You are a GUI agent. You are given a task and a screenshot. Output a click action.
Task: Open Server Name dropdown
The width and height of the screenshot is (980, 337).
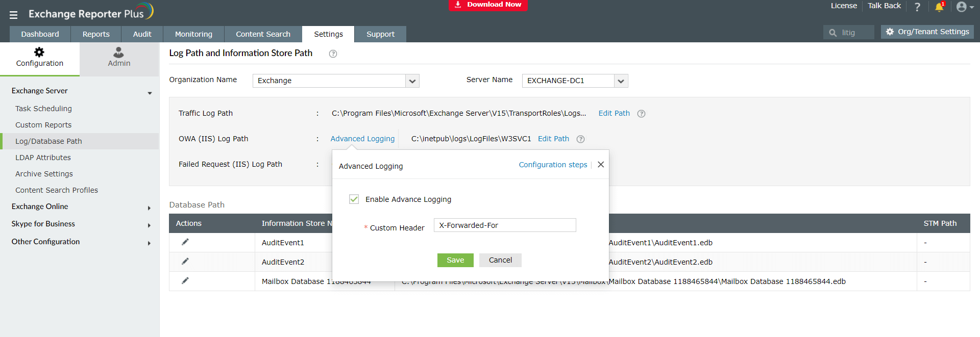(x=621, y=81)
